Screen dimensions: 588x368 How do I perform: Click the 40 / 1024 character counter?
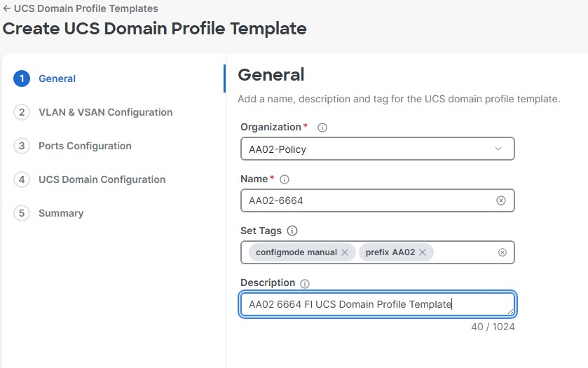[x=493, y=327]
